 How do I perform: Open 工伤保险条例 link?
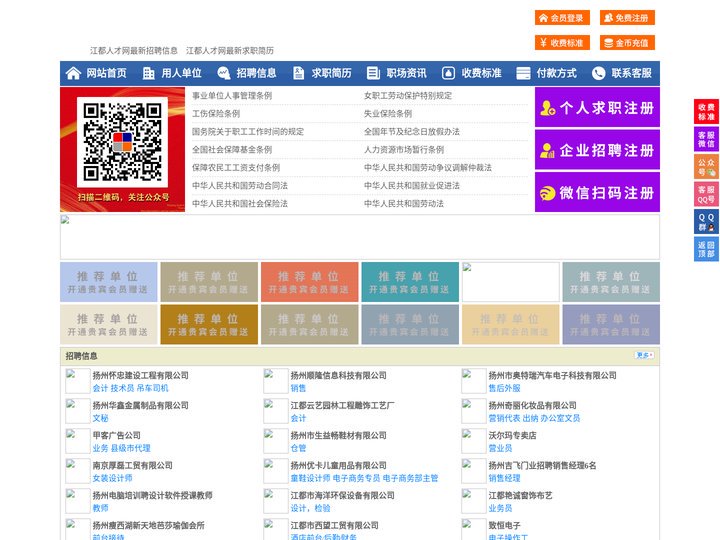click(216, 113)
